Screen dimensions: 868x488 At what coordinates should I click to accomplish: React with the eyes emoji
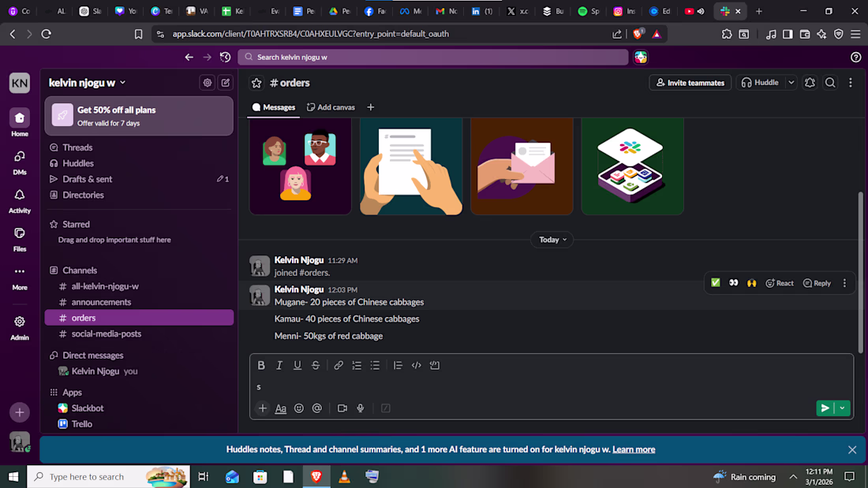tap(734, 283)
